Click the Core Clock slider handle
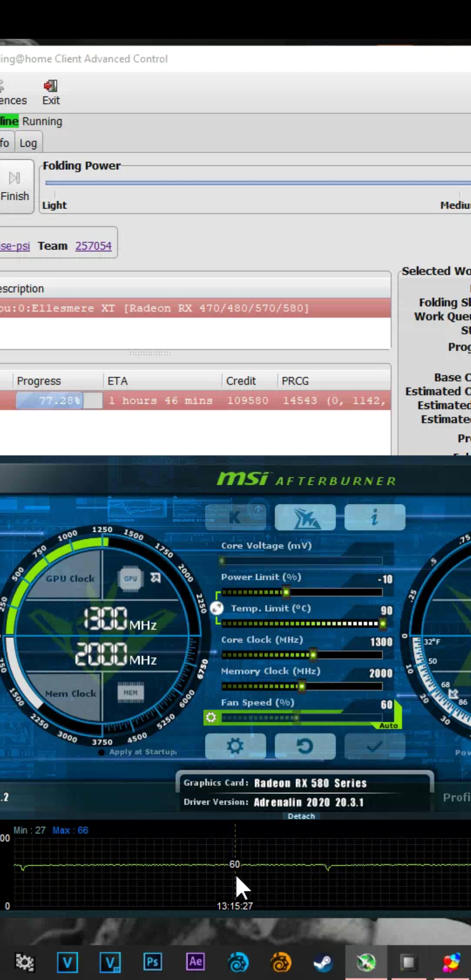This screenshot has width=471, height=980. (313, 655)
